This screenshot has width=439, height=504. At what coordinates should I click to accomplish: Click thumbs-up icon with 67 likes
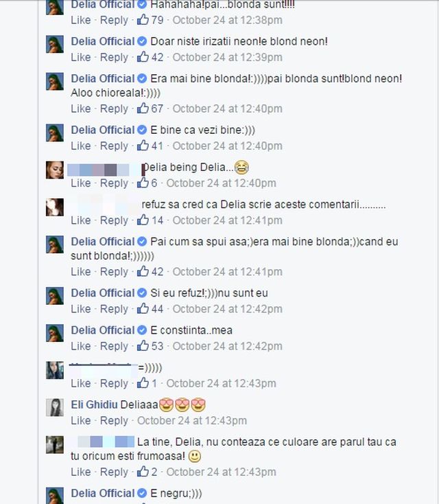(x=143, y=108)
